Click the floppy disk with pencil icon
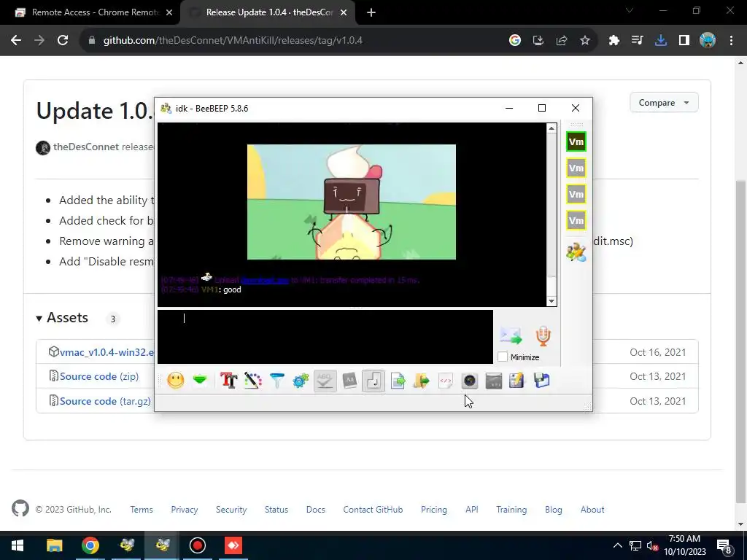 517,381
